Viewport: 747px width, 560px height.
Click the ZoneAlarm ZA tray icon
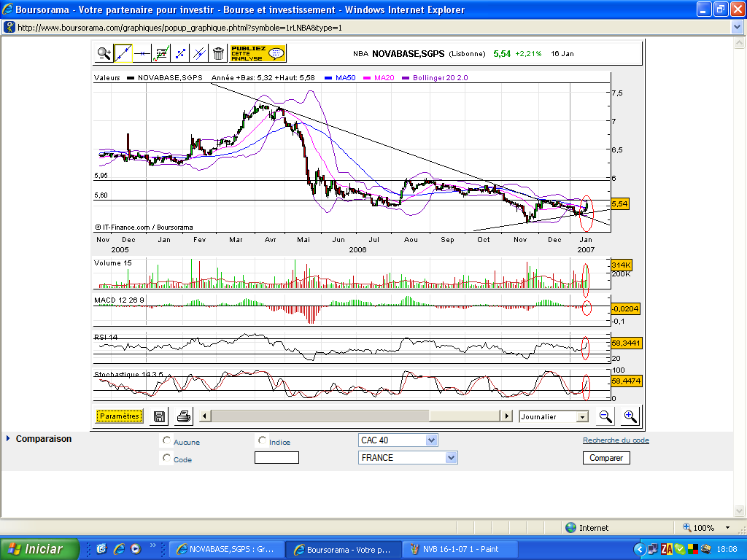[x=667, y=549]
